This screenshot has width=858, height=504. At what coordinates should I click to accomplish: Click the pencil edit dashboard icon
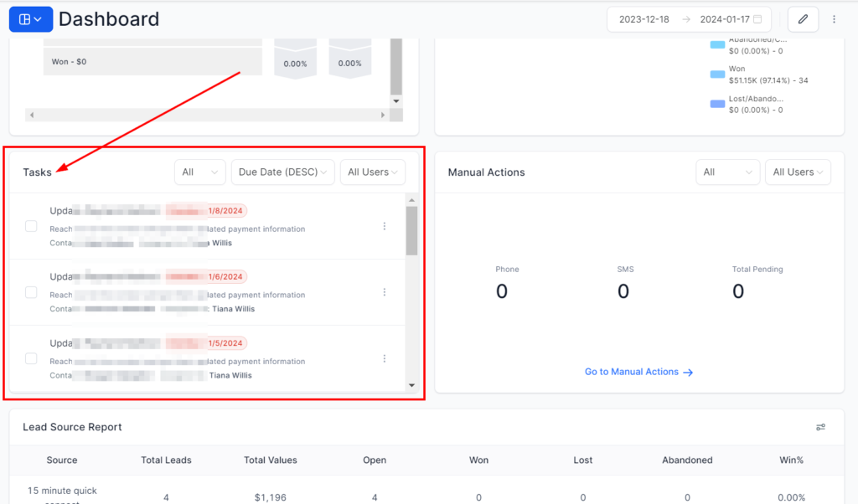803,20
